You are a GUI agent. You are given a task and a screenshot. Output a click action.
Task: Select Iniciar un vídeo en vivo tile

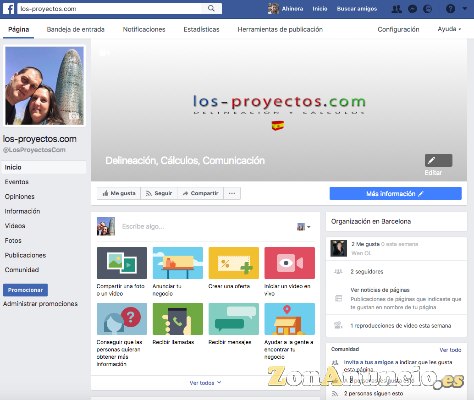pyautogui.click(x=289, y=272)
